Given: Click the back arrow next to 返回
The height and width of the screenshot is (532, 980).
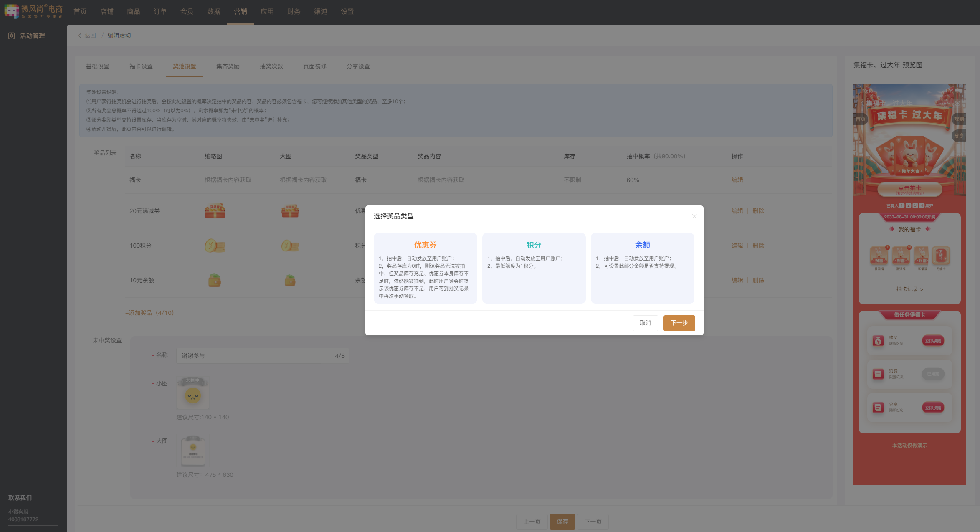Looking at the screenshot, I should tap(80, 35).
